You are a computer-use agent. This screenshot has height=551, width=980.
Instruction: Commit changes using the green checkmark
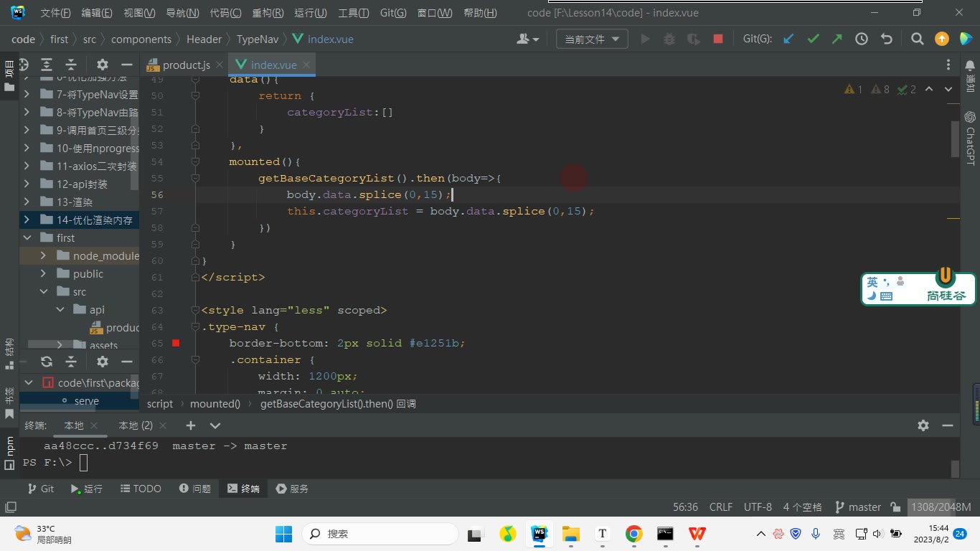(x=813, y=39)
